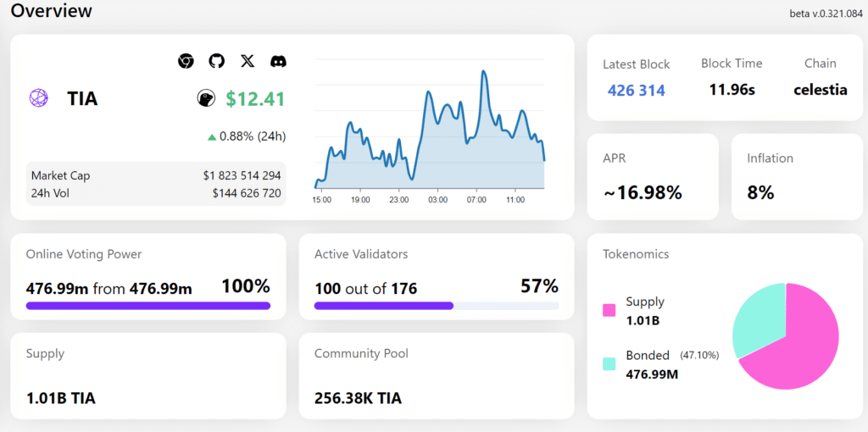Open latest block 426 314
The height and width of the screenshot is (432, 868).
click(x=636, y=90)
